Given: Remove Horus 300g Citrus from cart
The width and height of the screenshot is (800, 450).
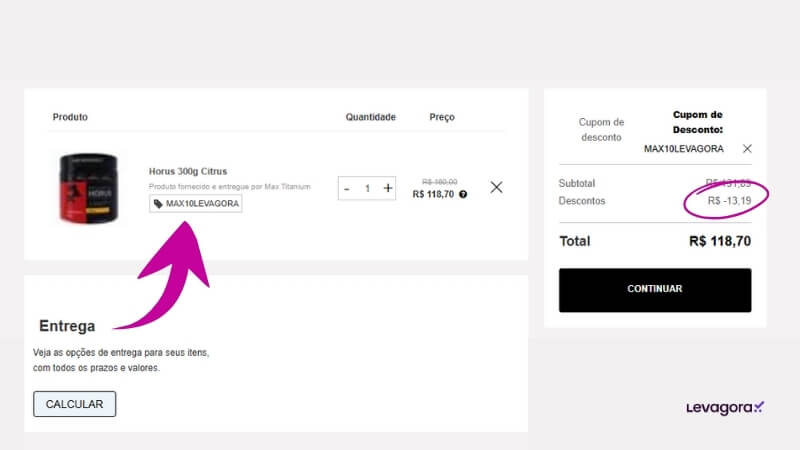Looking at the screenshot, I should pos(496,187).
